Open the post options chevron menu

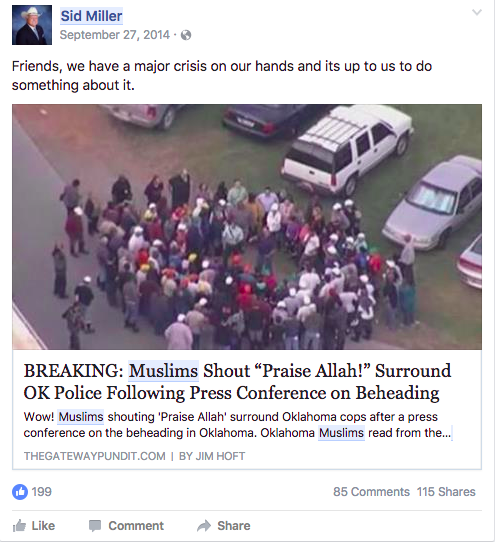(x=477, y=13)
